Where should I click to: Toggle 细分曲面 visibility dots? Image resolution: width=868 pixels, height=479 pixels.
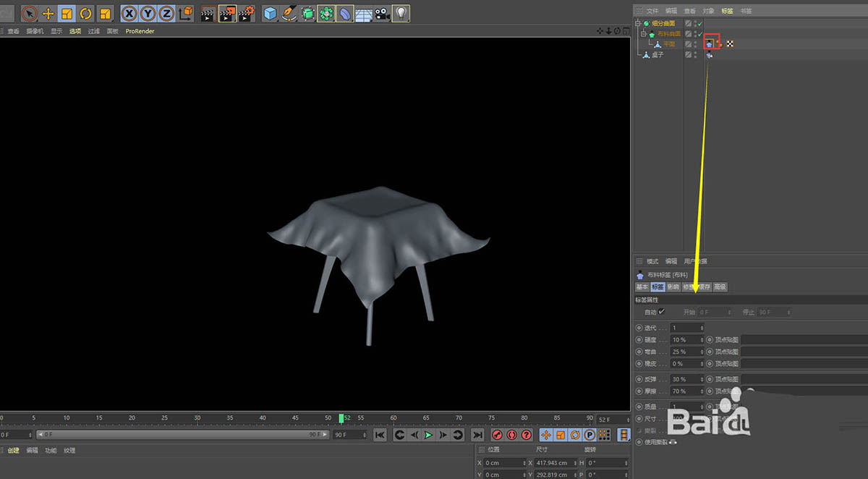695,24
